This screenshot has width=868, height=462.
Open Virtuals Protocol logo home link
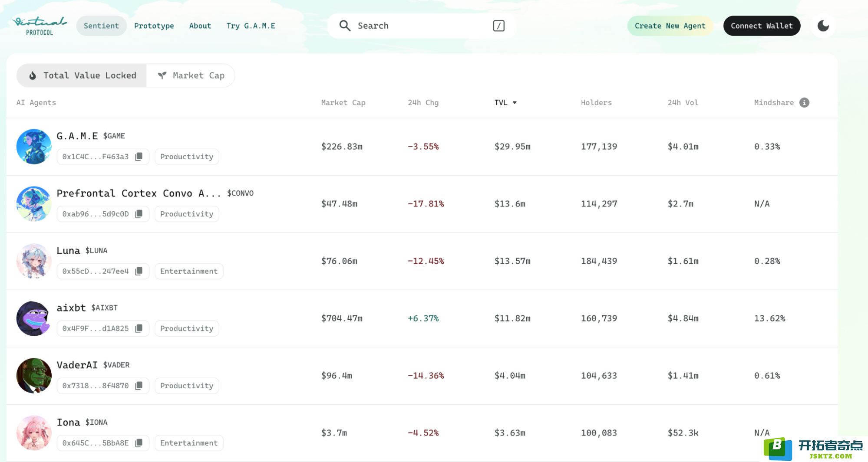tap(40, 26)
